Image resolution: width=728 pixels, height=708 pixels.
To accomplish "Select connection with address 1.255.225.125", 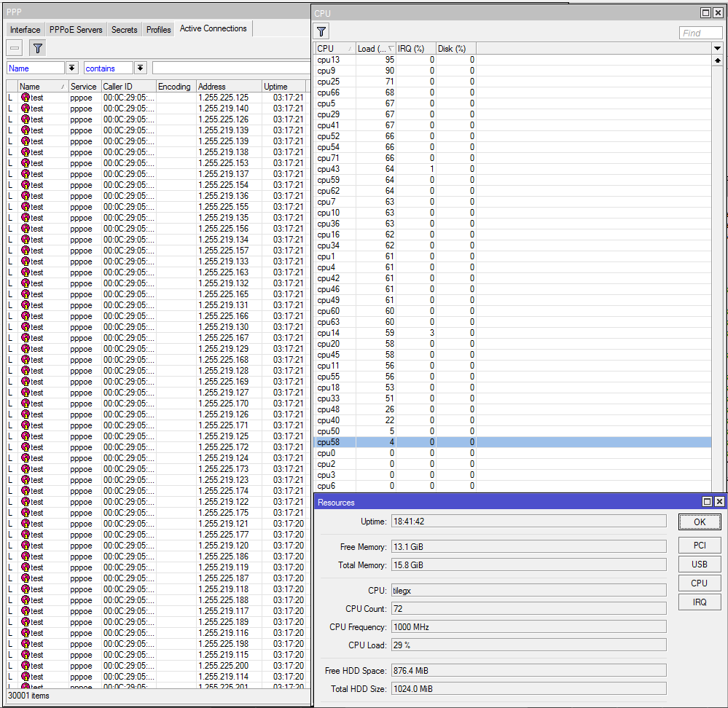I will [157, 98].
